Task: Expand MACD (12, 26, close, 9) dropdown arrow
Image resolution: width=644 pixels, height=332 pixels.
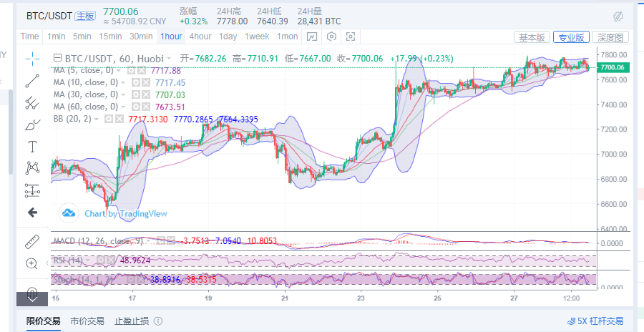Action: pos(150,241)
